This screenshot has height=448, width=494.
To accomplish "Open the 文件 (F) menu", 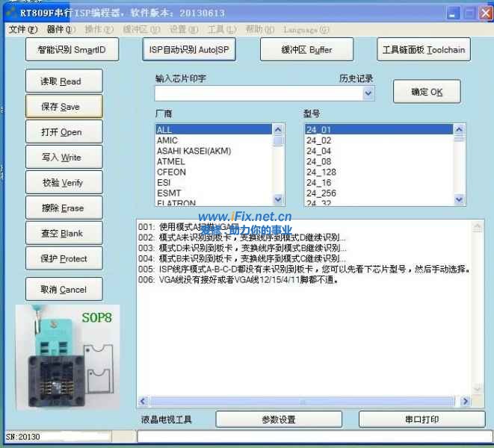I will pos(22,30).
